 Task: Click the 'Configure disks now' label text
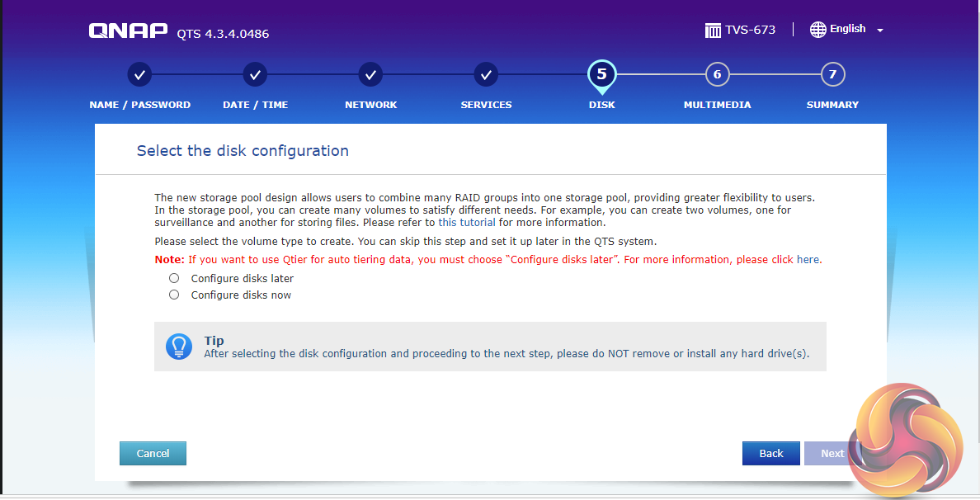pyautogui.click(x=241, y=295)
